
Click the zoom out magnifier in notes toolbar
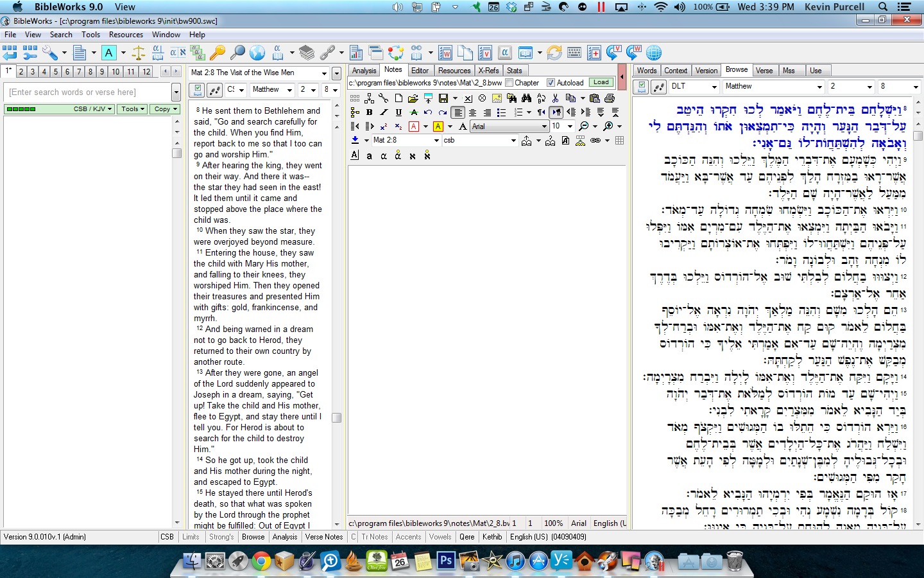point(583,127)
